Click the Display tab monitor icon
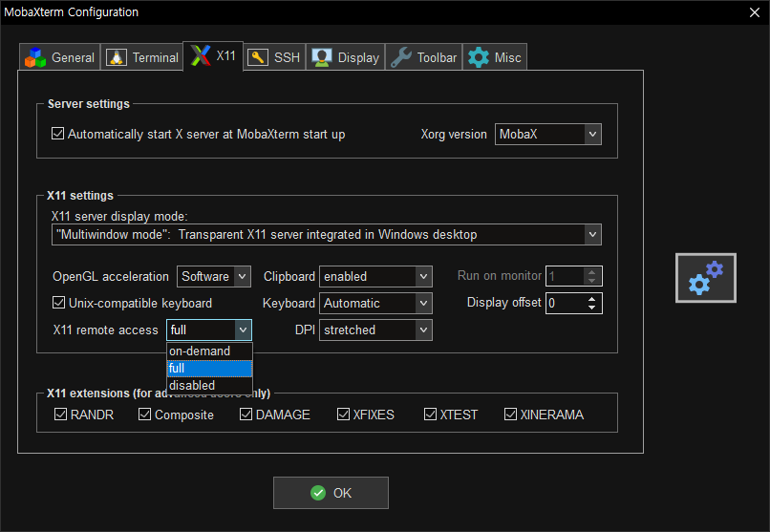This screenshot has width=770, height=532. coord(322,57)
